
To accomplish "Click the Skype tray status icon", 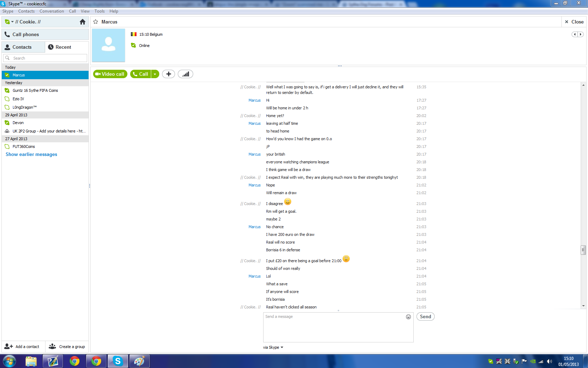I will [x=491, y=361].
